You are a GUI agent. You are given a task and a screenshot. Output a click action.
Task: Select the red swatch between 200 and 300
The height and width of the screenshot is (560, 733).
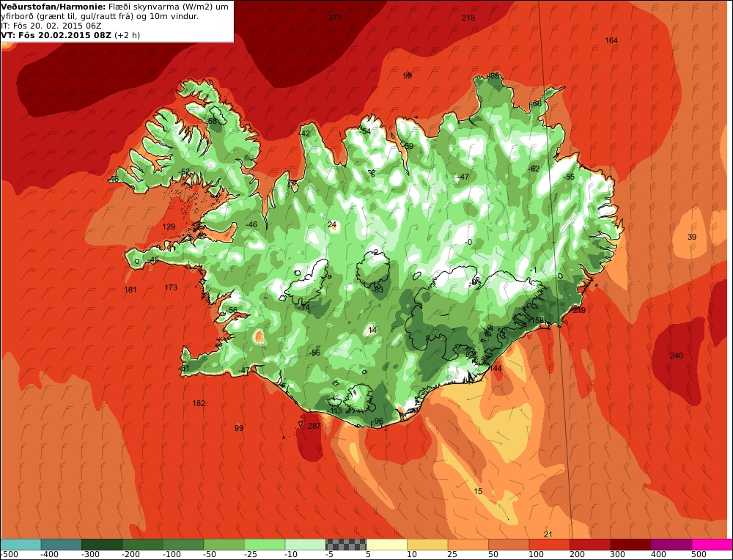click(x=590, y=545)
